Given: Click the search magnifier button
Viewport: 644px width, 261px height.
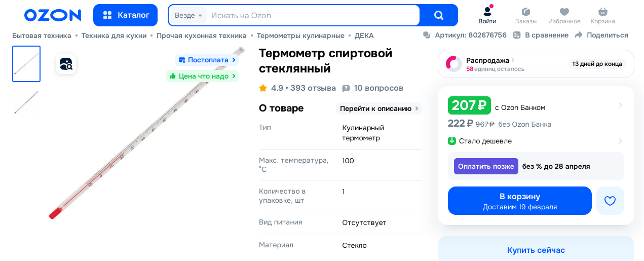Looking at the screenshot, I should (439, 15).
